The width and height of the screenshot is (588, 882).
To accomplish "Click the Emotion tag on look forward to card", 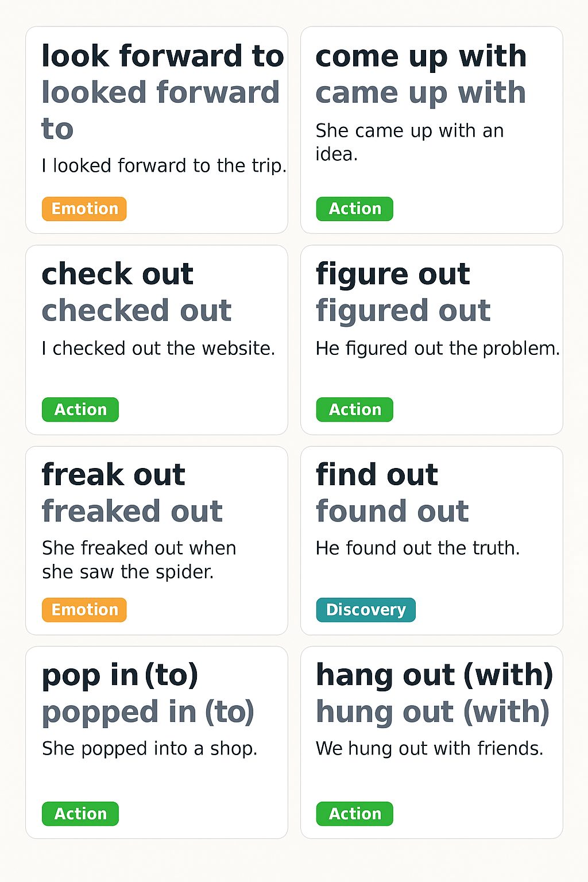I will click(x=84, y=209).
